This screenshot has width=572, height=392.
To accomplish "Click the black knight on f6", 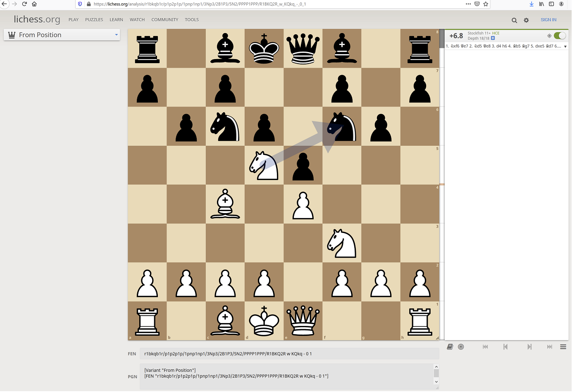I will [342, 126].
